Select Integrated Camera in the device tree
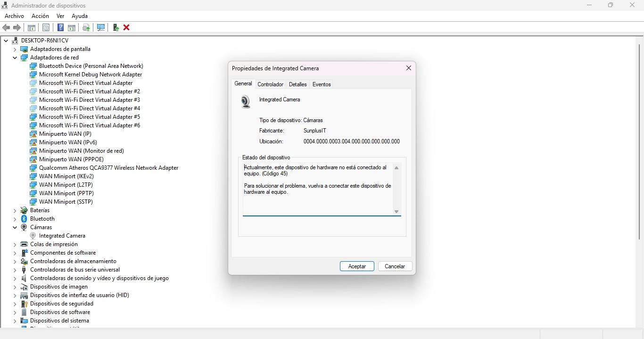 click(62, 236)
